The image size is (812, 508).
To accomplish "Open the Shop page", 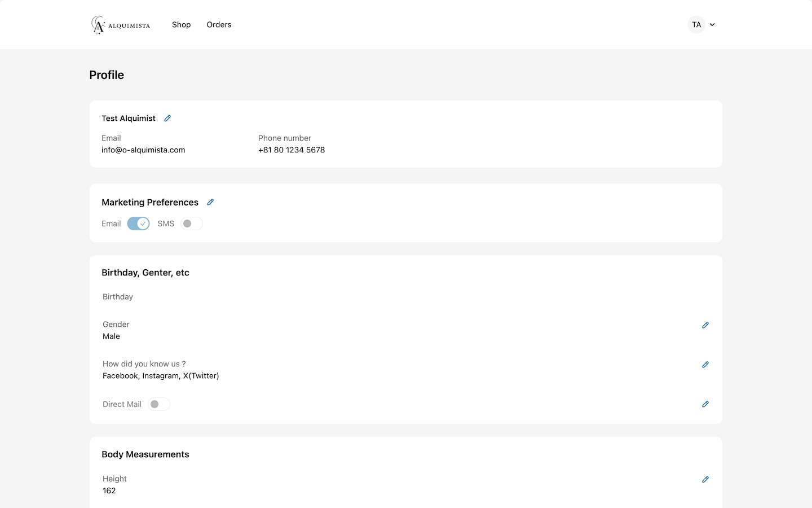I will click(181, 25).
